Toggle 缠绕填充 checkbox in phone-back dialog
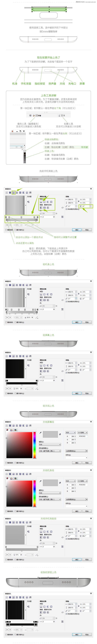Image resolution: width=97 pixels, height=644 pixels. tap(6, 230)
